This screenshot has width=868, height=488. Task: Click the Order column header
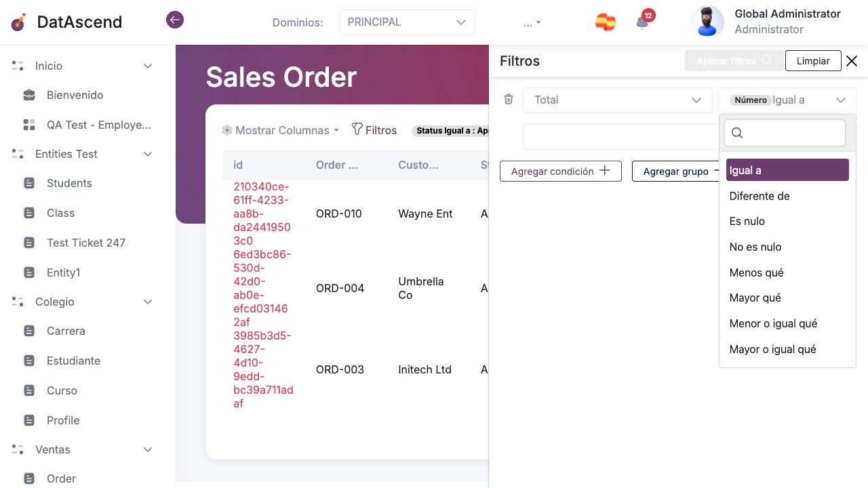pyautogui.click(x=337, y=165)
